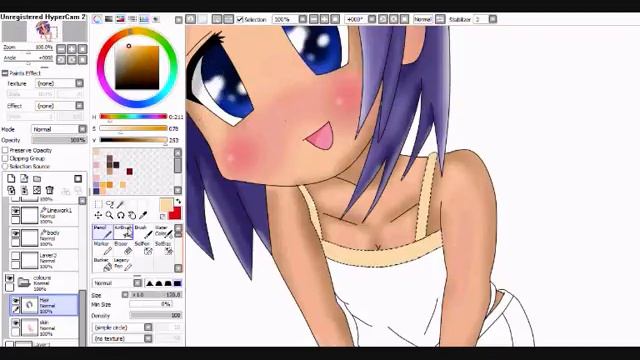Viewport: 640px width, 360px height.
Task: Swap foreground and background colors
Action: (178, 202)
